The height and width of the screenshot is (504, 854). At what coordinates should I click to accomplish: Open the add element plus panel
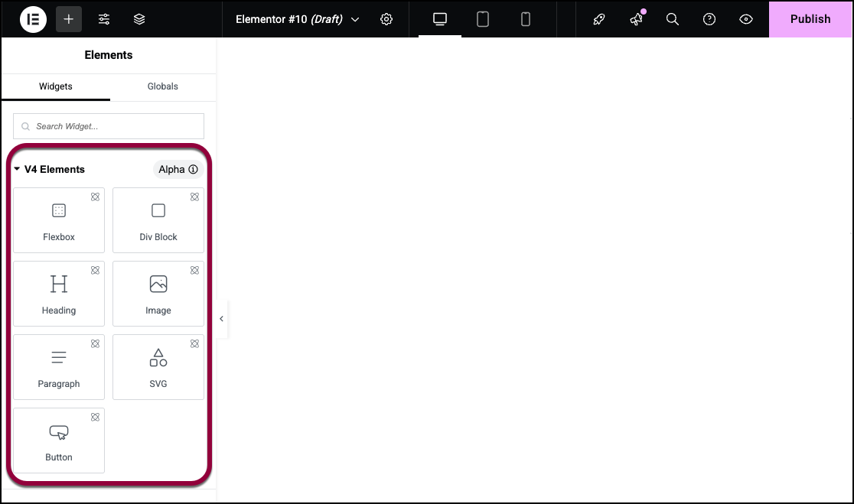point(68,19)
